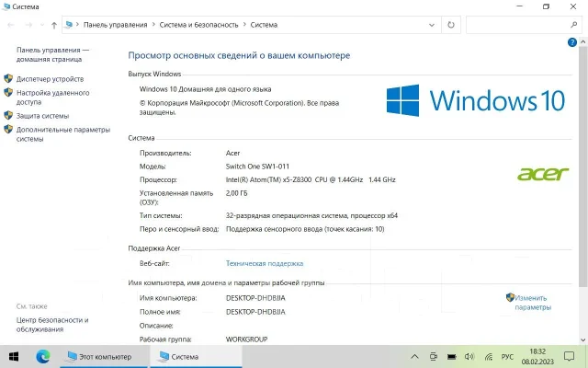This screenshot has height=368, width=588.
Task: Click the Acer logo
Action: [x=543, y=174]
